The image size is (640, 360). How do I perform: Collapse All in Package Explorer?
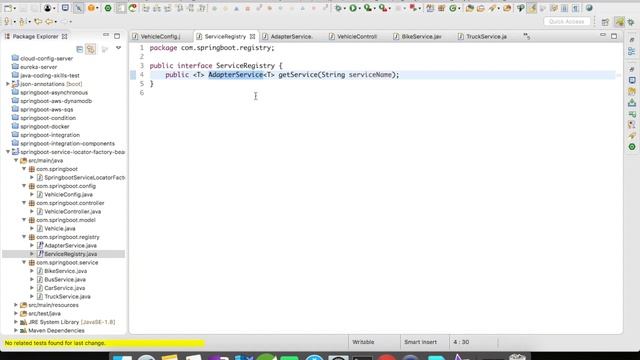[x=80, y=49]
